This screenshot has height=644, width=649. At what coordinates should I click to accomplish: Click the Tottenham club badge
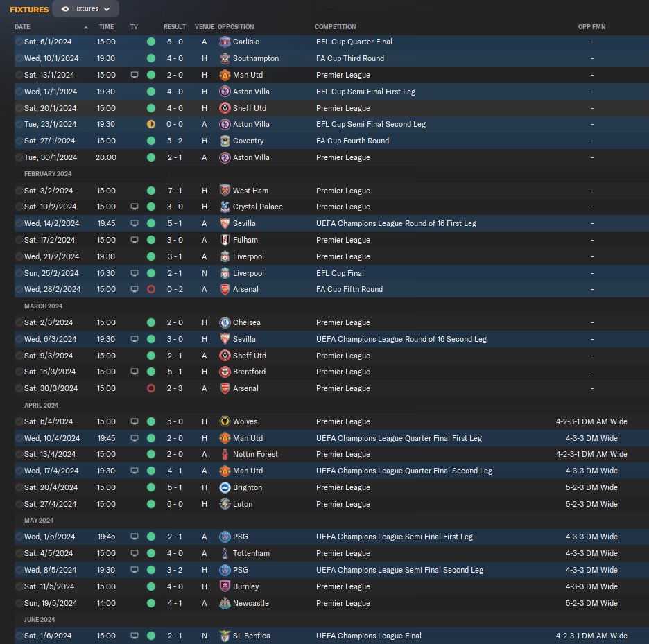225,553
